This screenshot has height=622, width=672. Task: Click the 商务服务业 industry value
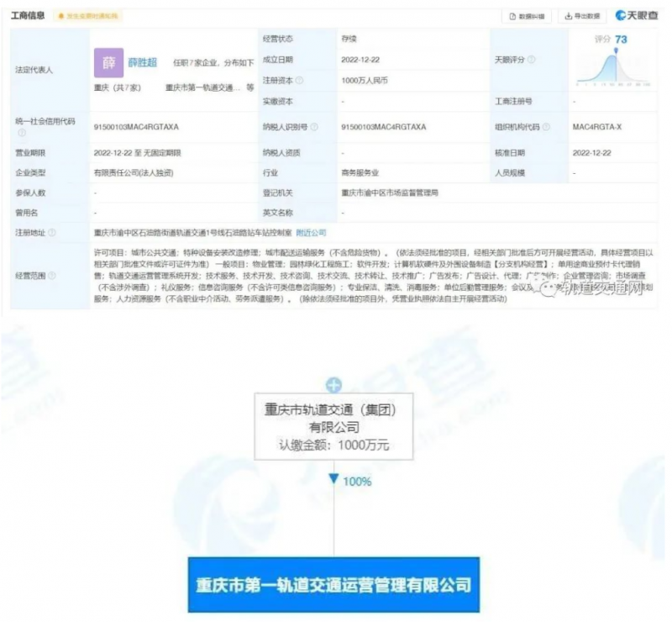coord(360,173)
